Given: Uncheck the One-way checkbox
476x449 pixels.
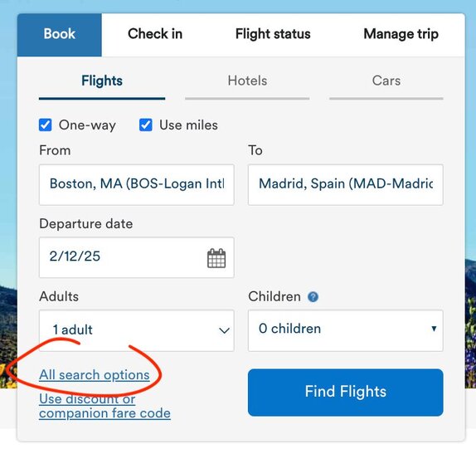Looking at the screenshot, I should pos(46,124).
